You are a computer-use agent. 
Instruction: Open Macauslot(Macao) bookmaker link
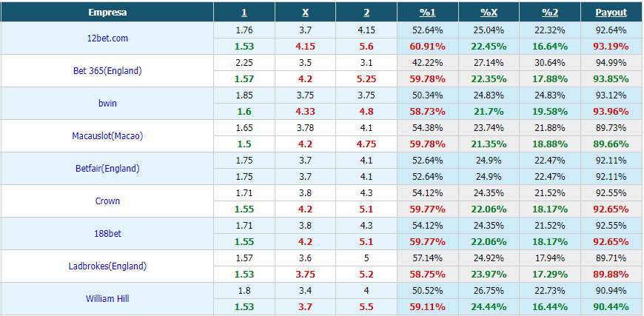coord(107,136)
